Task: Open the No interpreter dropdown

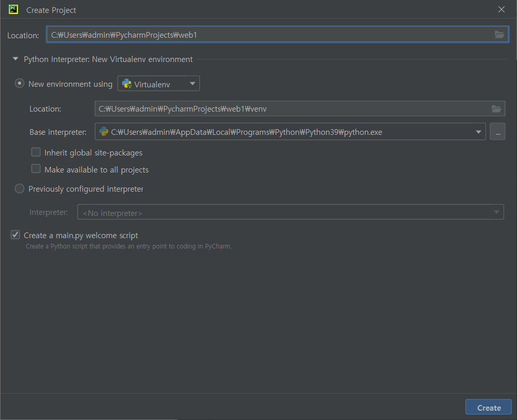Action: point(290,212)
